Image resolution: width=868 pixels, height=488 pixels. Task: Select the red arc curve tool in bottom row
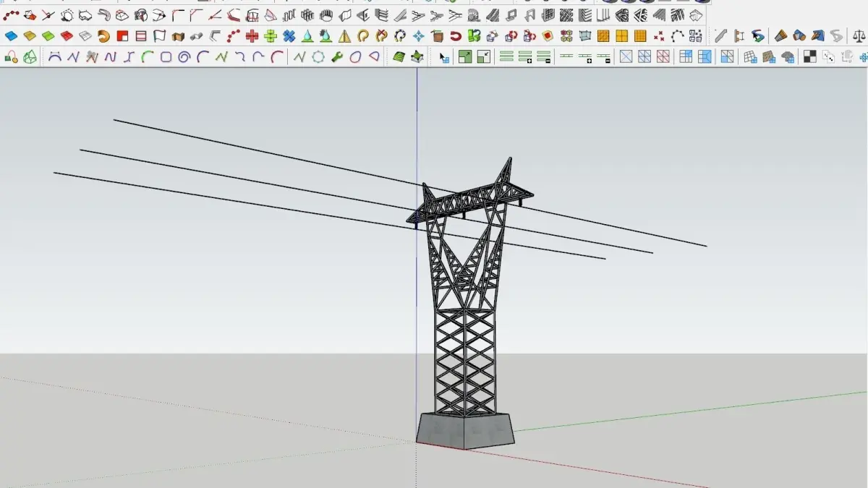(278, 56)
